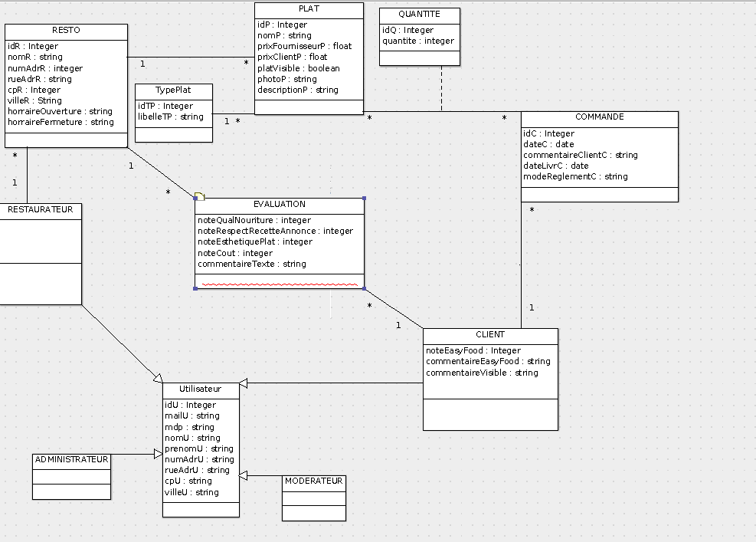The width and height of the screenshot is (756, 542).
Task: Select the 'noteQualNouriture : integer' attribute
Action: [x=254, y=220]
